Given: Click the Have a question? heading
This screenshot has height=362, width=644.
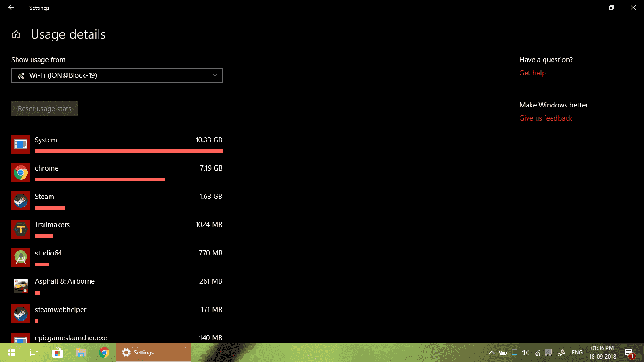Looking at the screenshot, I should pyautogui.click(x=546, y=60).
